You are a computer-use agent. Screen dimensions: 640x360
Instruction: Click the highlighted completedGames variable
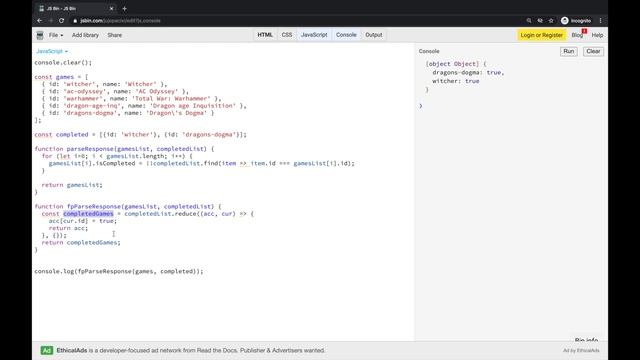(x=88, y=213)
